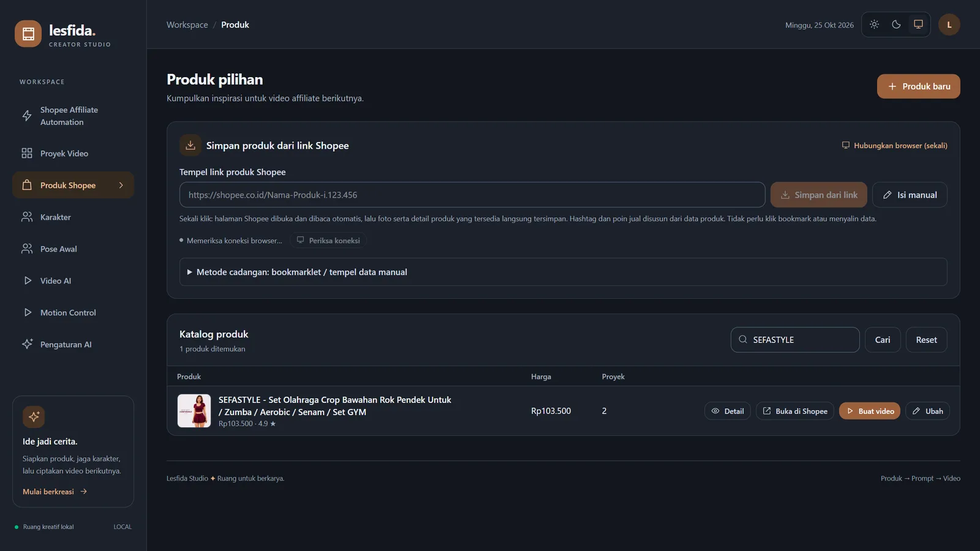Focus the Shopee product link input field
The height and width of the screenshot is (551, 980).
(472, 195)
